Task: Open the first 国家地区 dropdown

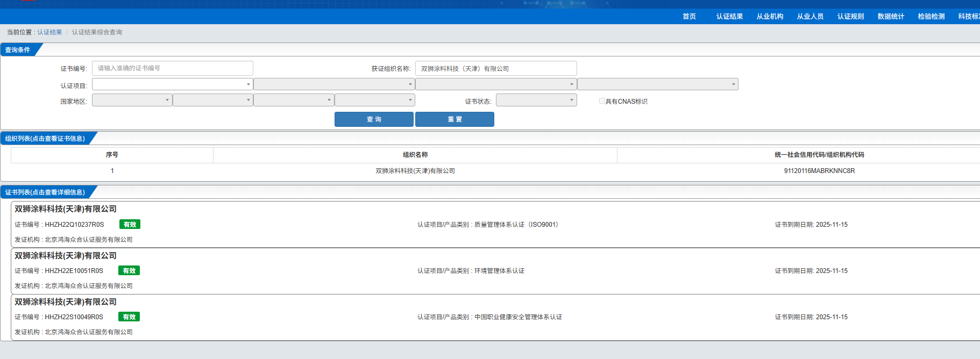Action: 132,100
